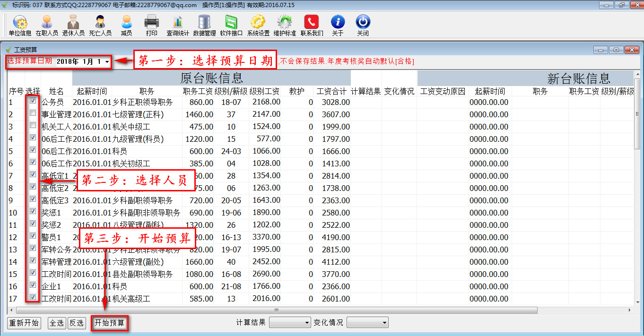Open the 数据管理 database icon
This screenshot has height=336, width=644.
pos(204,22)
